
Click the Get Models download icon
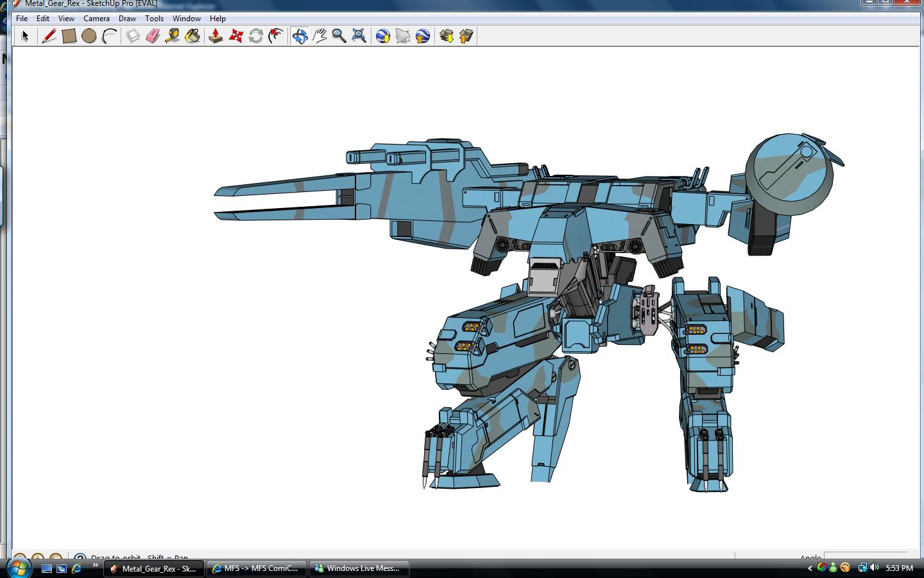tap(447, 36)
